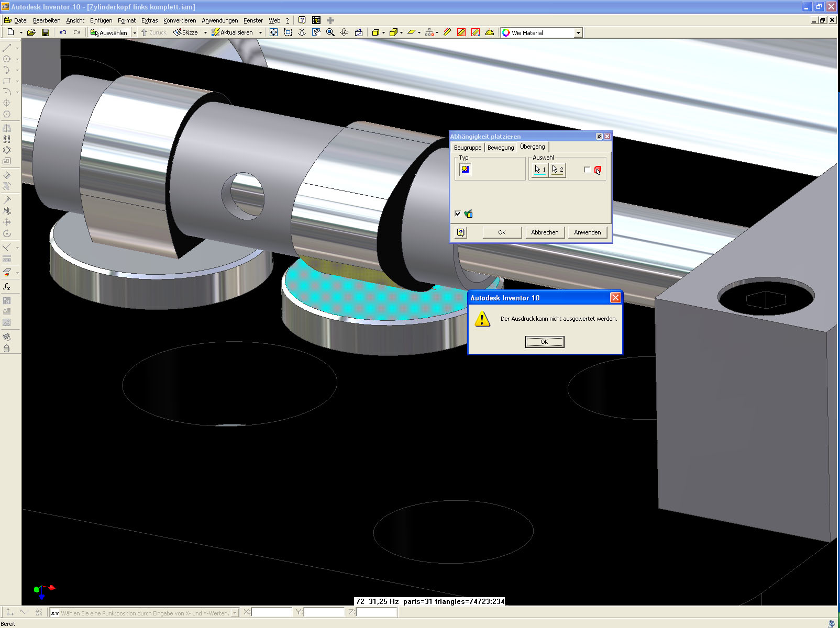Open the fx parameters tool

(7, 287)
